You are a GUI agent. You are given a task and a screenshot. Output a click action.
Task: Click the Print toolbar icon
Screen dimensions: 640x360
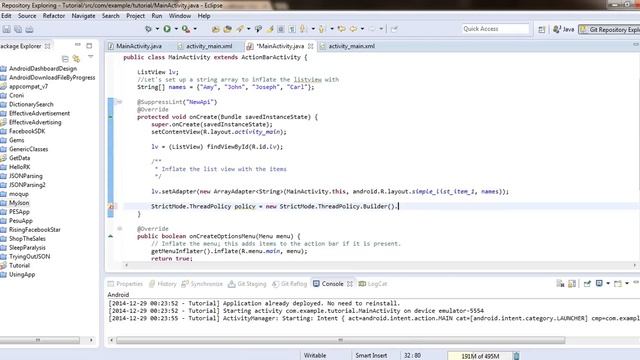tap(29, 29)
